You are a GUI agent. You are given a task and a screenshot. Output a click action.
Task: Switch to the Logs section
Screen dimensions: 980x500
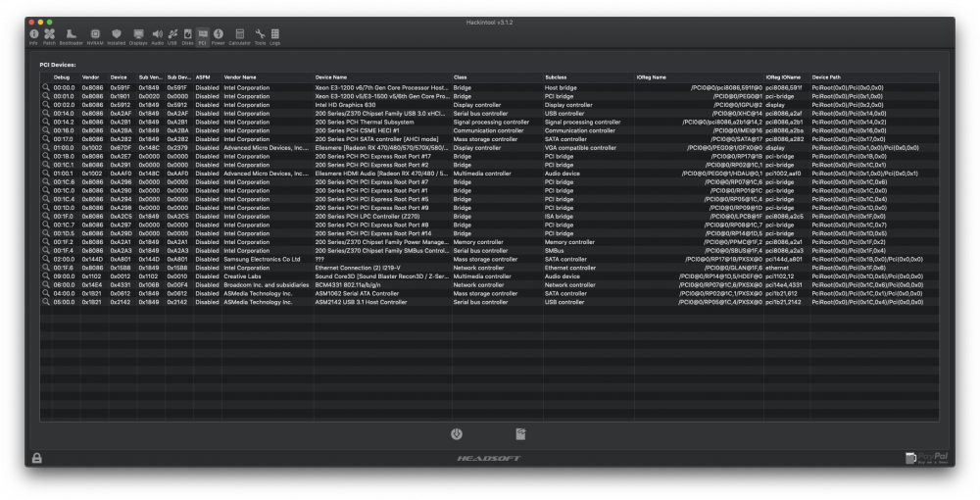(x=275, y=36)
